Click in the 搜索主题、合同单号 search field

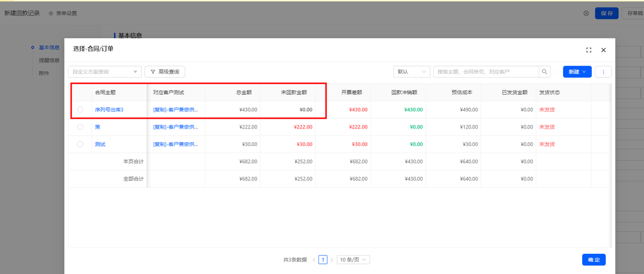coord(486,72)
